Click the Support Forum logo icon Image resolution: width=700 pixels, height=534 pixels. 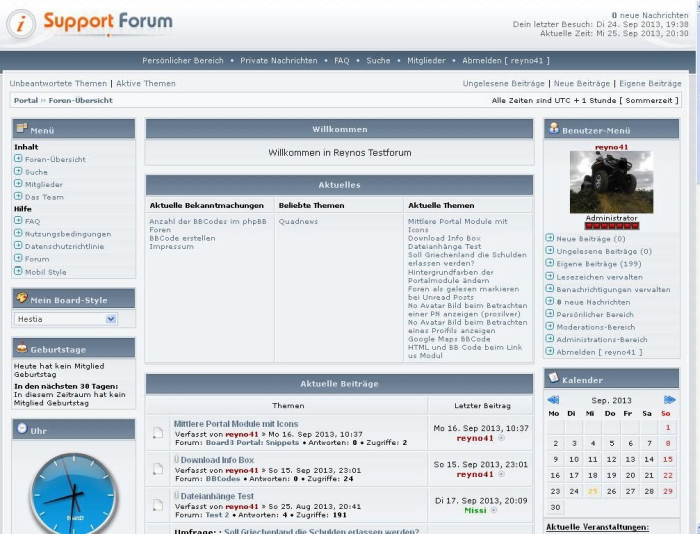[21, 23]
